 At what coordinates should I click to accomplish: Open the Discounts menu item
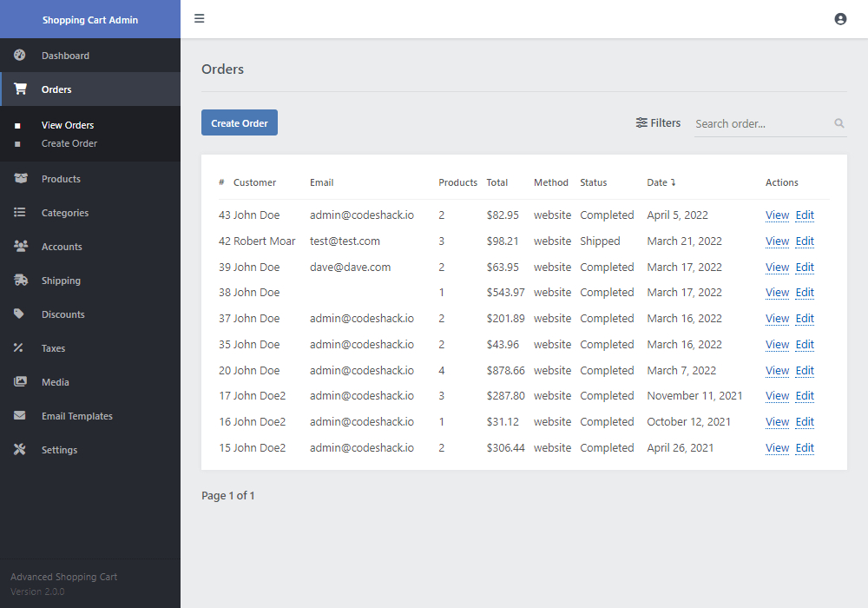point(90,314)
